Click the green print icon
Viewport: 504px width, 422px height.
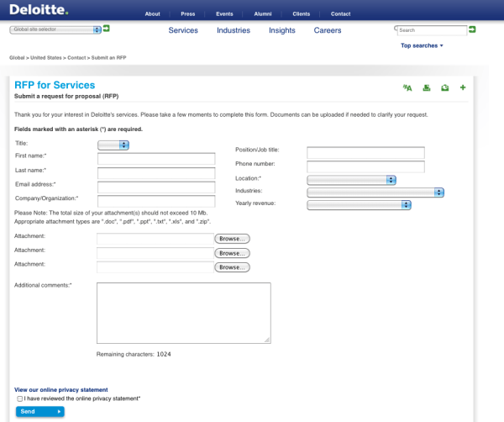point(427,87)
